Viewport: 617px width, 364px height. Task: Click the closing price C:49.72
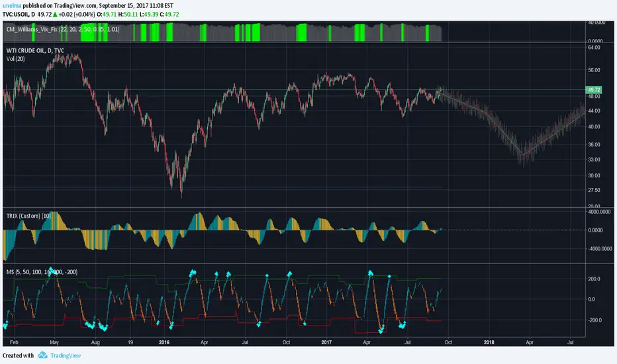[169, 15]
